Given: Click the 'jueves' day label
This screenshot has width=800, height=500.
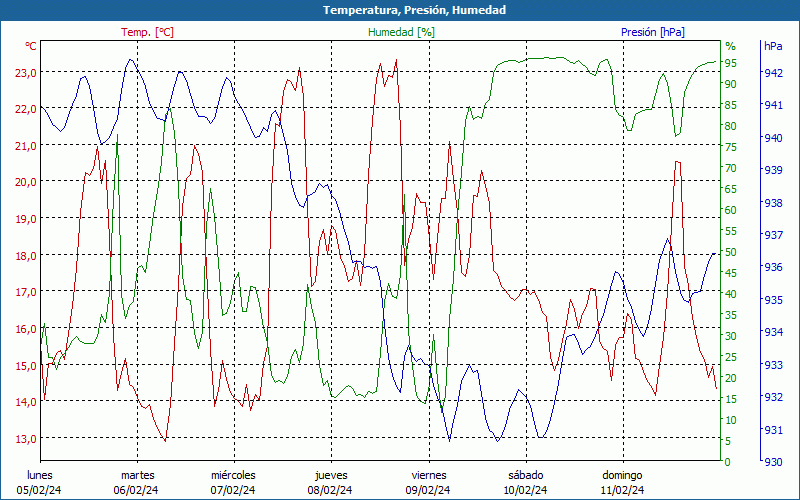Looking at the screenshot, I should coord(331,476).
